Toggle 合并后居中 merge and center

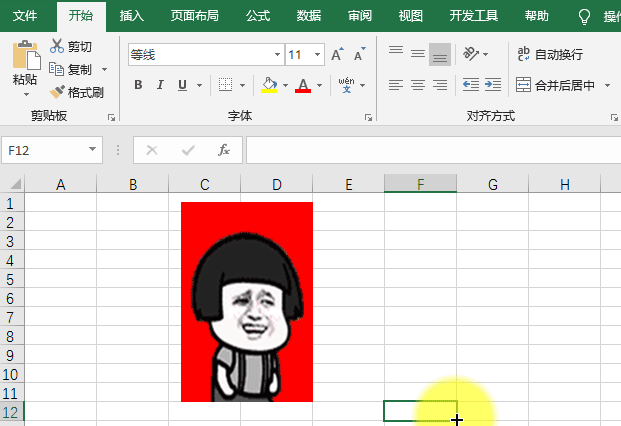[x=555, y=85]
